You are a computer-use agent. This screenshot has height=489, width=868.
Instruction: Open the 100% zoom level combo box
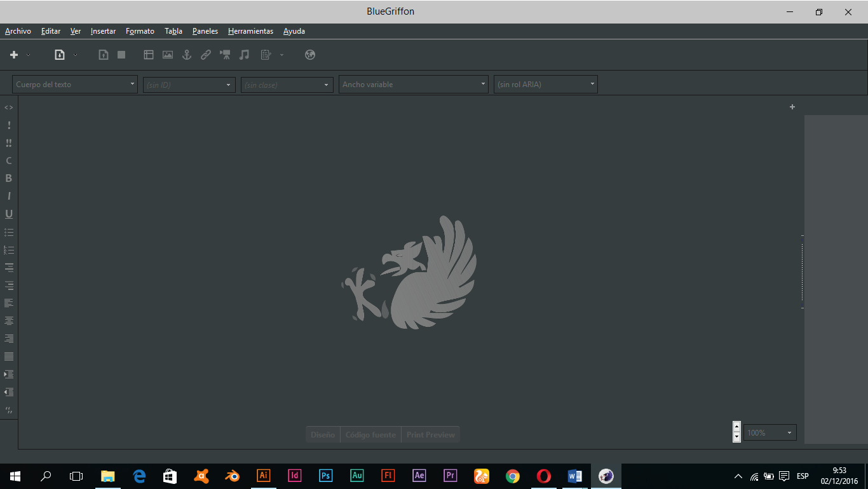[x=770, y=433]
